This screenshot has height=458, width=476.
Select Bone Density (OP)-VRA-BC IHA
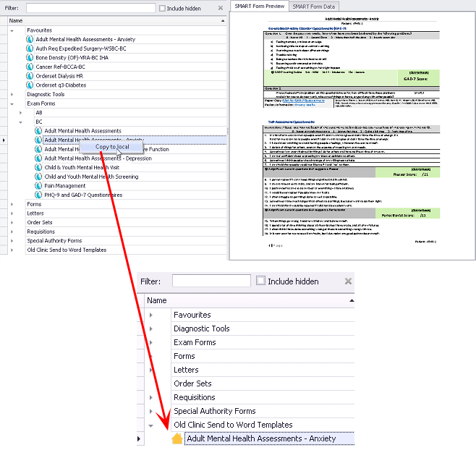[72, 57]
